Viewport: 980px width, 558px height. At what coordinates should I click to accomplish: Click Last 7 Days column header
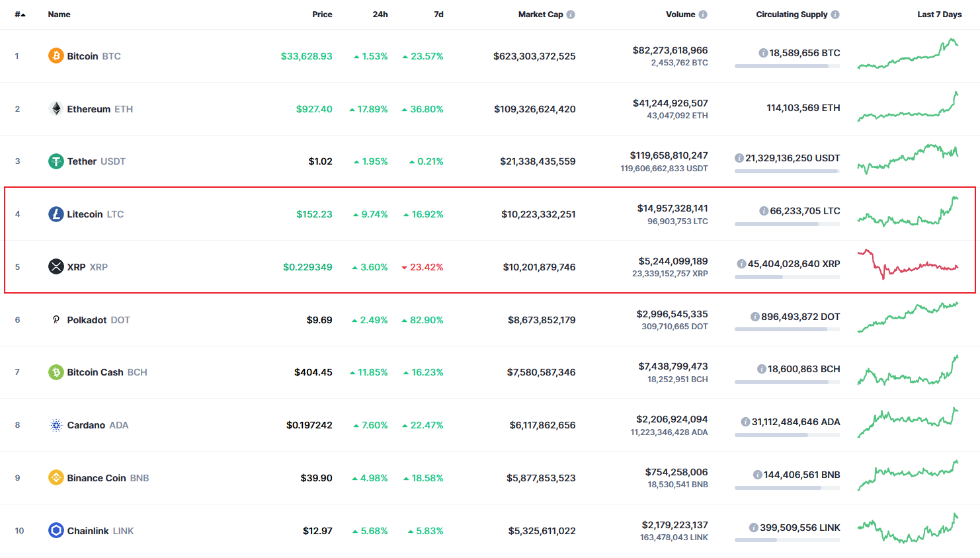[x=939, y=15]
